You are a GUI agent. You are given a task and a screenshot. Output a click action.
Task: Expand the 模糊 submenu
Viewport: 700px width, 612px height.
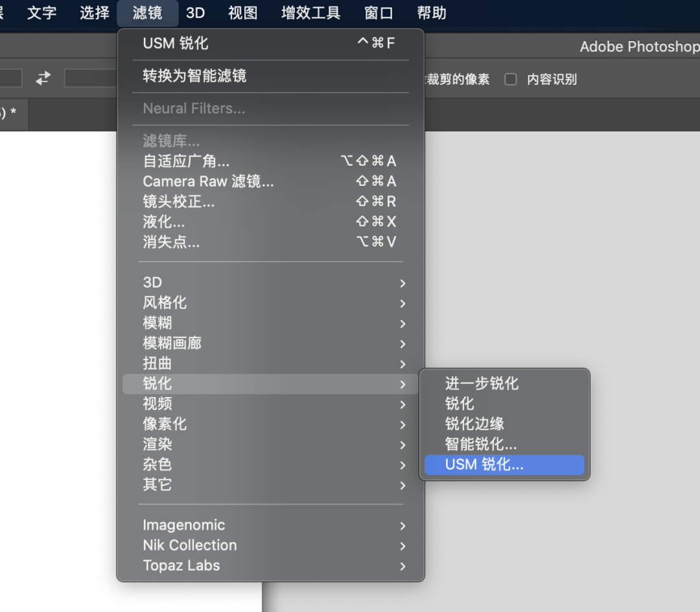270,323
